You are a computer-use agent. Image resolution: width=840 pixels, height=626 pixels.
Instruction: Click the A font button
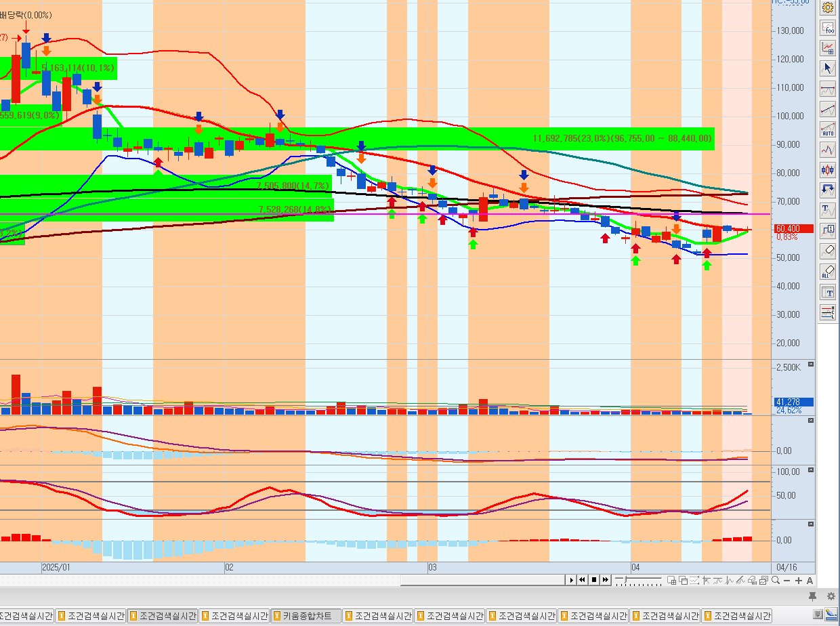coord(810,580)
